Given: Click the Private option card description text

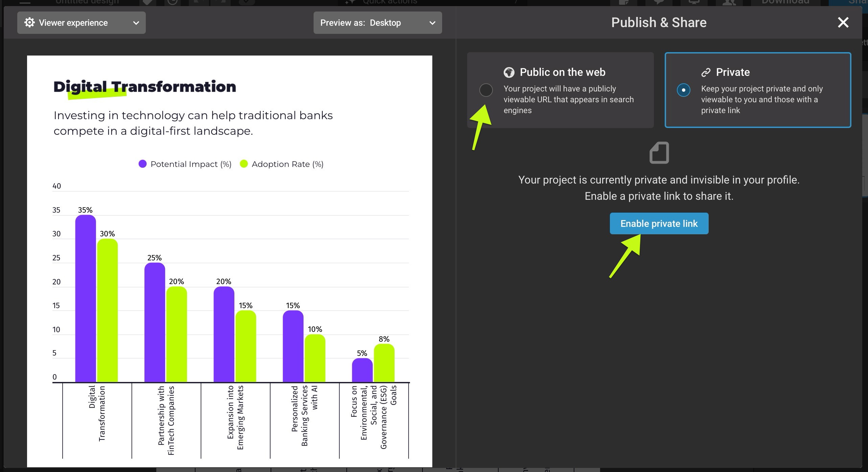Looking at the screenshot, I should point(761,99).
